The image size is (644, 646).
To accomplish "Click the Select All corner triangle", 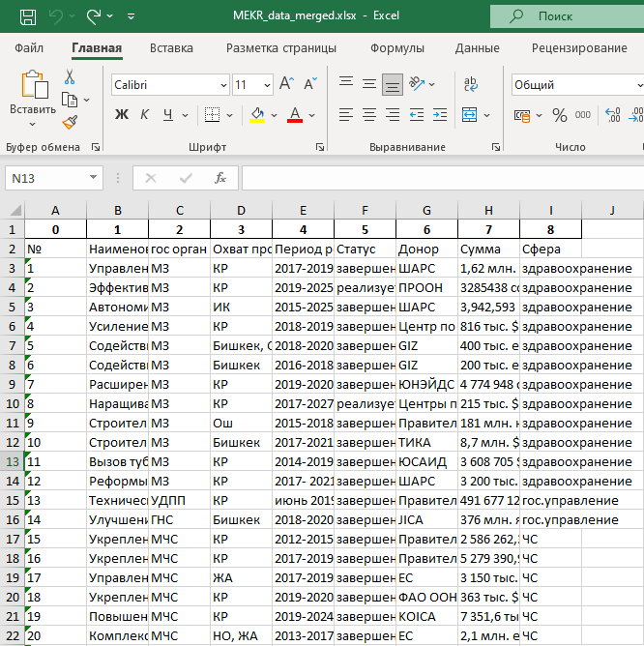I will click(x=15, y=210).
